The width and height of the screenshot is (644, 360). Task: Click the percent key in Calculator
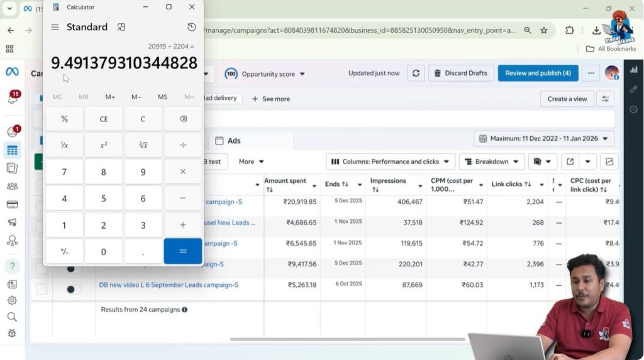point(65,119)
